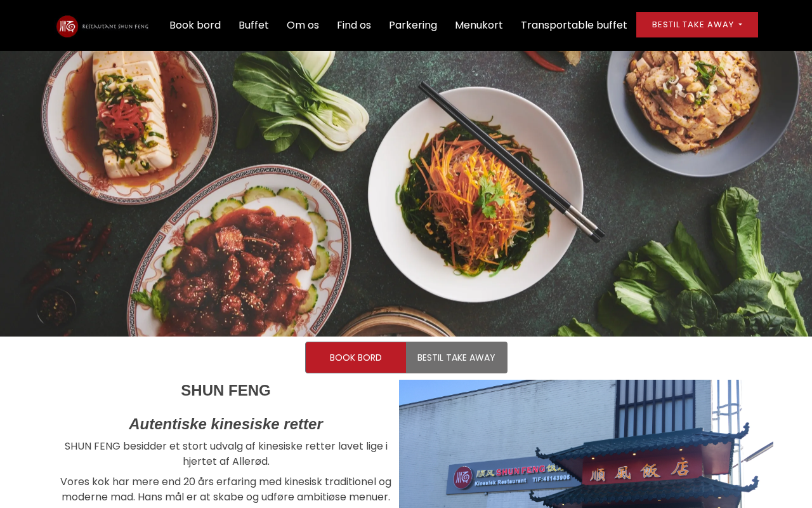Click the Restaurant Shun Feng logo text
This screenshot has width=812, height=508.
pos(114,26)
